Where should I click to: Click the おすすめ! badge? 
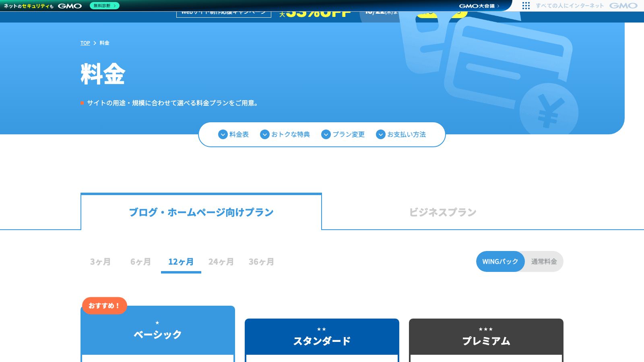(x=105, y=306)
